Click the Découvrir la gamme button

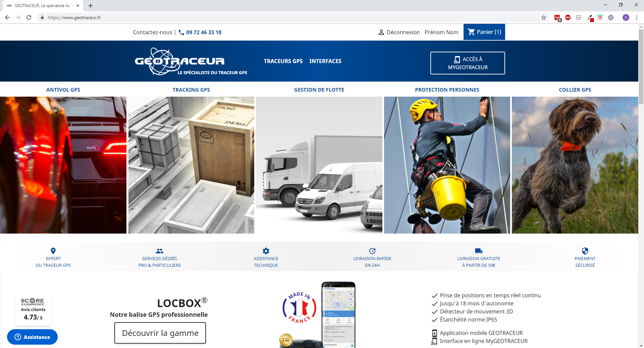tap(160, 333)
